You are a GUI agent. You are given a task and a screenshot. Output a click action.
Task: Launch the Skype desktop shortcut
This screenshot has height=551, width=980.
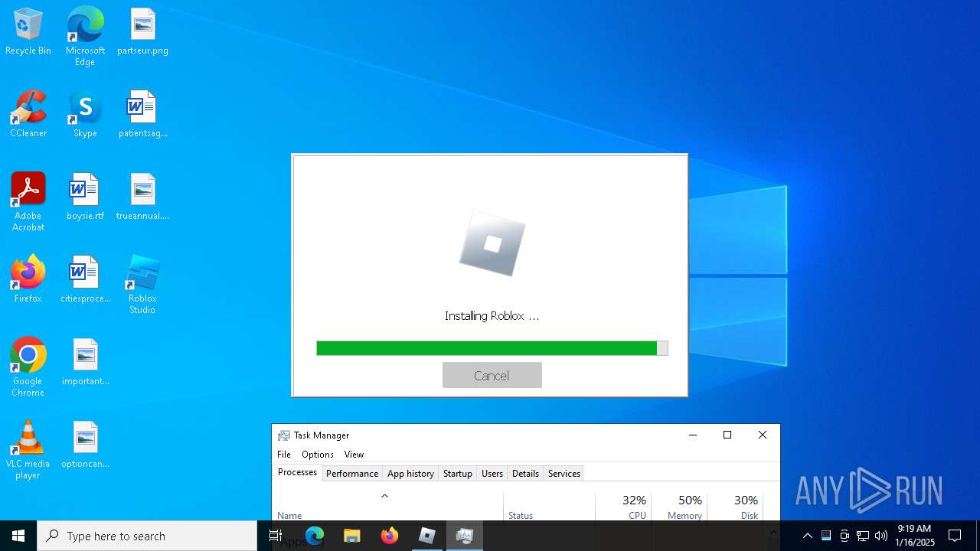click(x=85, y=115)
